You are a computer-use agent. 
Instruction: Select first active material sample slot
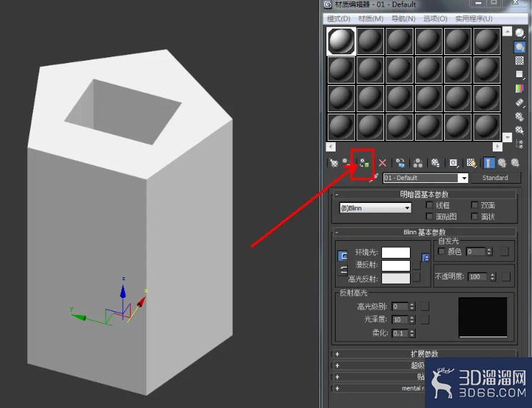tap(341, 41)
